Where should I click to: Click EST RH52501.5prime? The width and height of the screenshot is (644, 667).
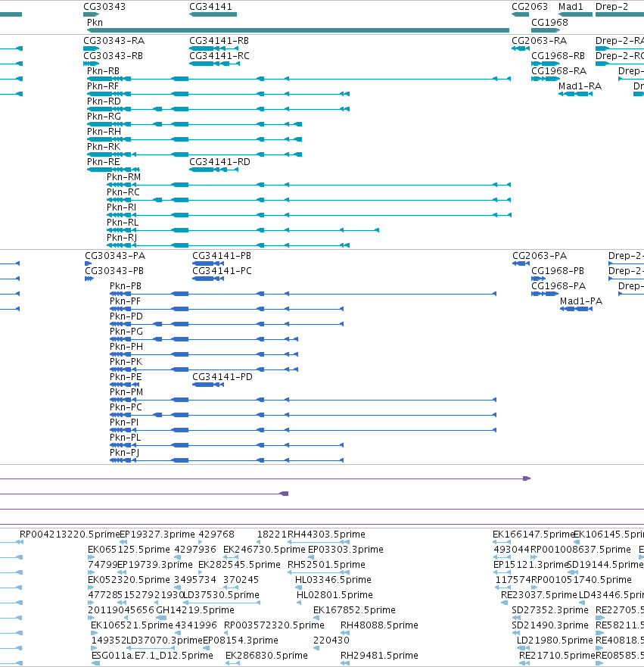(x=326, y=565)
